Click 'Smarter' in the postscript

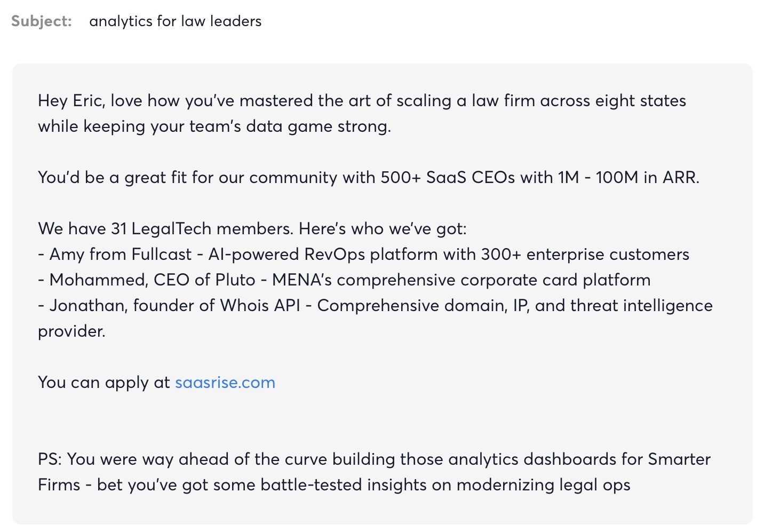(679, 459)
